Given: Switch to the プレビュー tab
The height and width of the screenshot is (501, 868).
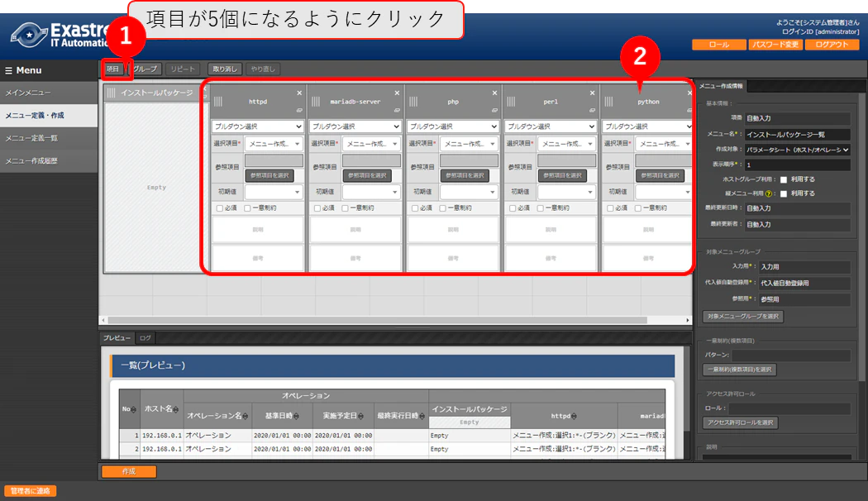Looking at the screenshot, I should pos(117,337).
